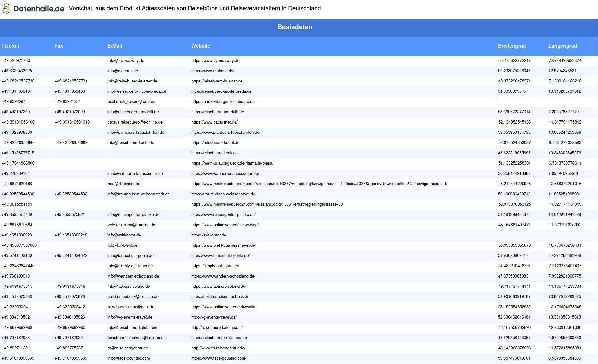Open https://reisebuero-am-delft.de
This screenshot has width=598, height=364.
(x=218, y=112)
